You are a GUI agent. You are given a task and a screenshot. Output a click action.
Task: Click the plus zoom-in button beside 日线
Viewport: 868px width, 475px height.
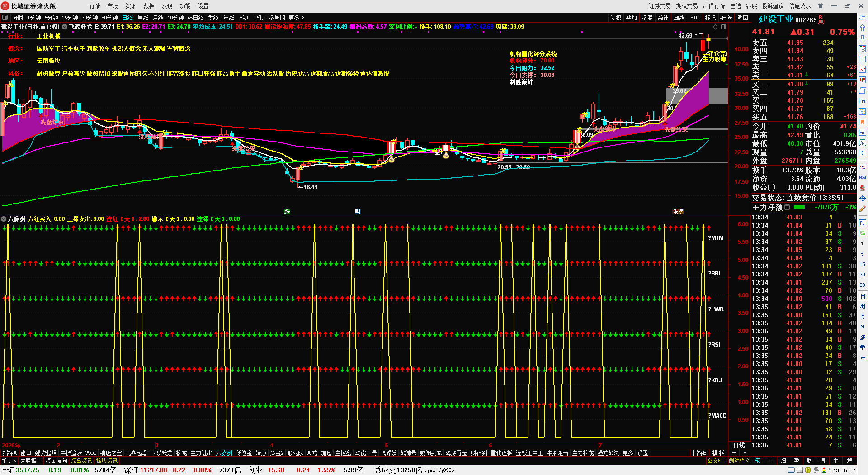(x=734, y=453)
